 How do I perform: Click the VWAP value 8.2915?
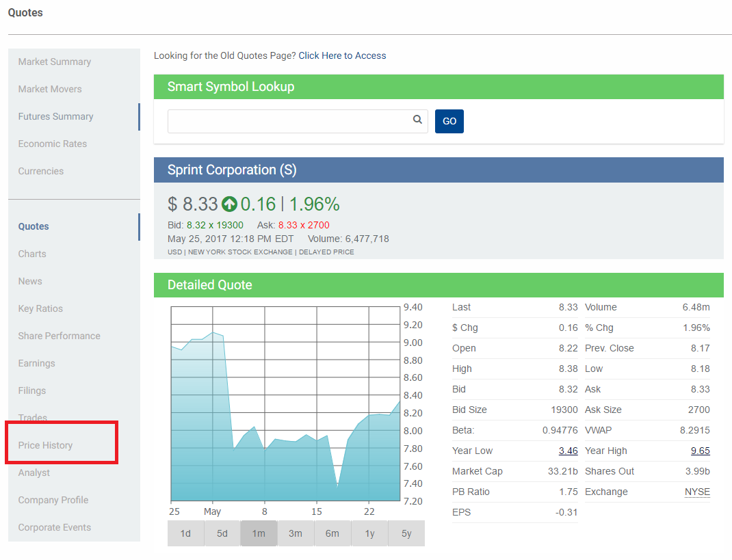coord(694,430)
